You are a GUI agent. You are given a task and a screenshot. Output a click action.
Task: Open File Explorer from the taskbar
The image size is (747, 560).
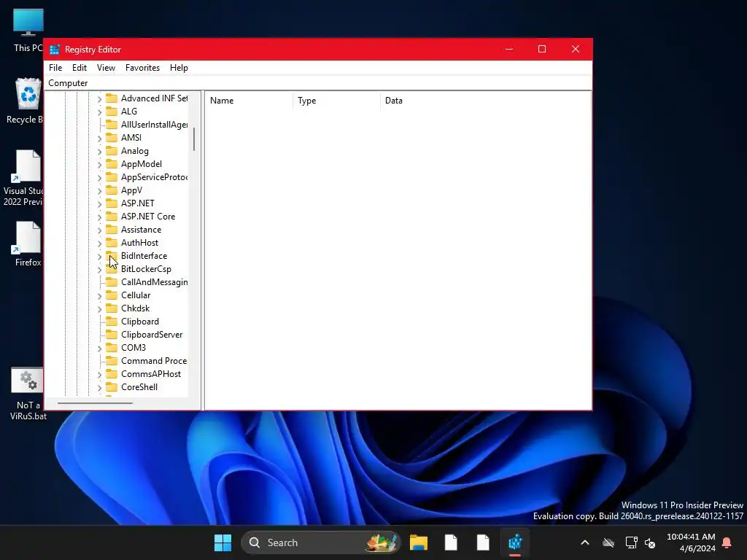tap(419, 542)
